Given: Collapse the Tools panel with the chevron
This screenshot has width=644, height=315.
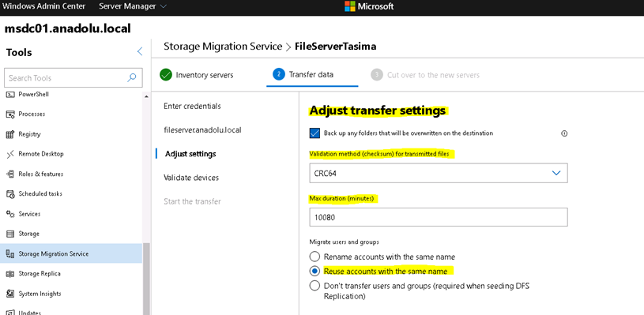Looking at the screenshot, I should click(140, 51).
